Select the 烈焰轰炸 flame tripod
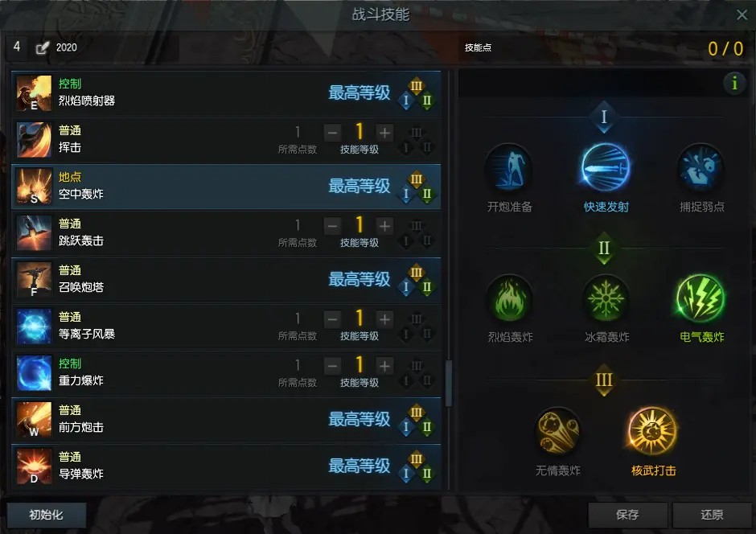Viewport: 756px width, 534px height. (509, 298)
